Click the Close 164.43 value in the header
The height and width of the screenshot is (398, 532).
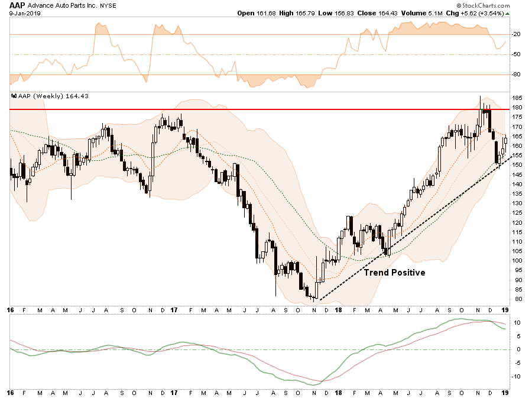(x=377, y=13)
